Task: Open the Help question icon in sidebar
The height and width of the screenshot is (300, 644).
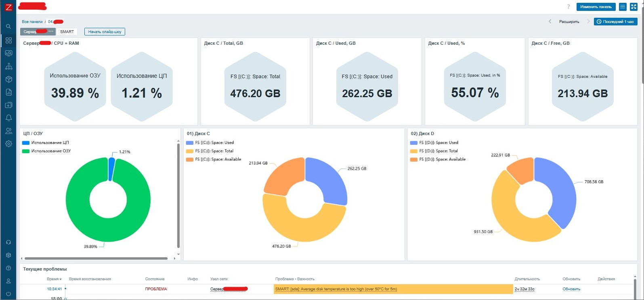Action: [8, 268]
